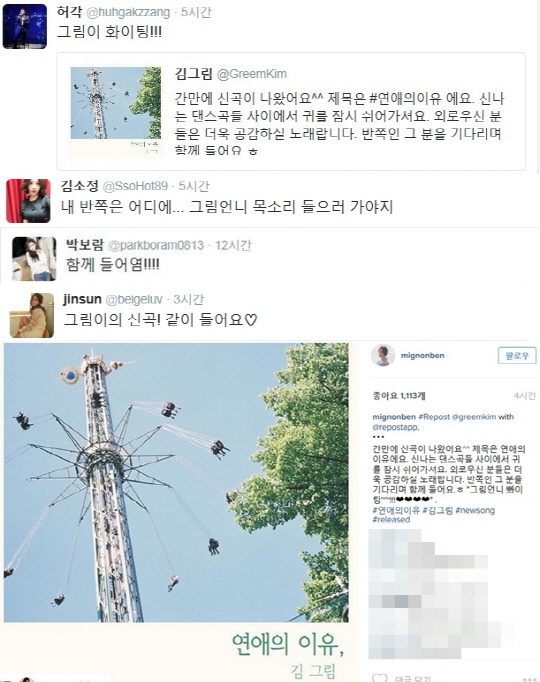Viewport: 540px width, 682px height.
Task: Open the #newsong hashtag
Action: point(475,510)
